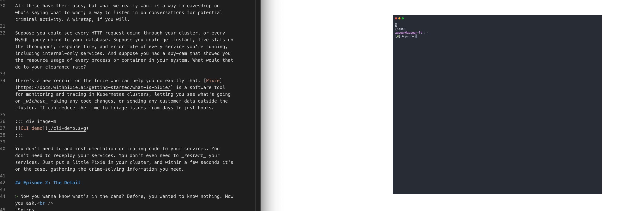Screen dimensions: 644x211
Task: Click the closing ':::' on line 38
Action: coord(19,135)
